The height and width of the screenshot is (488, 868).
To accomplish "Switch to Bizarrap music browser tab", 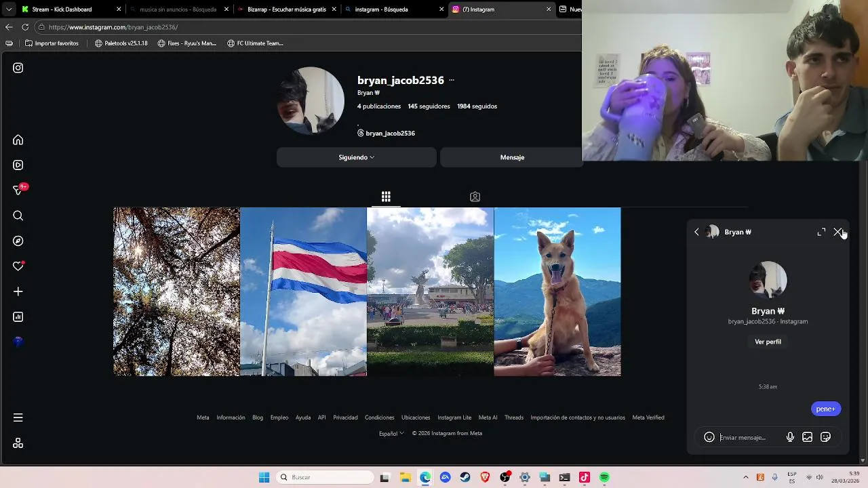I will pyautogui.click(x=287, y=9).
